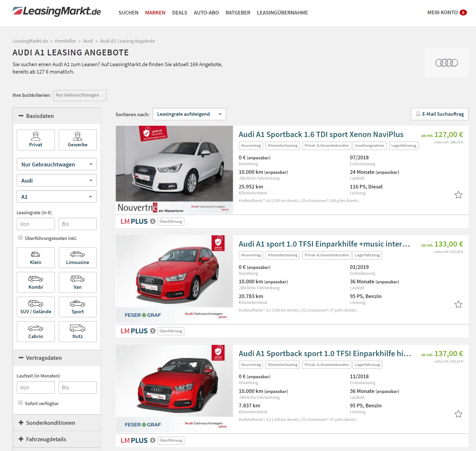
Task: Open the AUTO-ABO menu
Action: point(206,13)
